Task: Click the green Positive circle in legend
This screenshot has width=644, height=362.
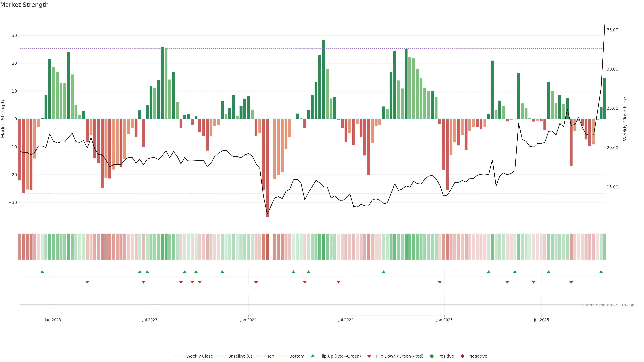Action: [x=432, y=356]
